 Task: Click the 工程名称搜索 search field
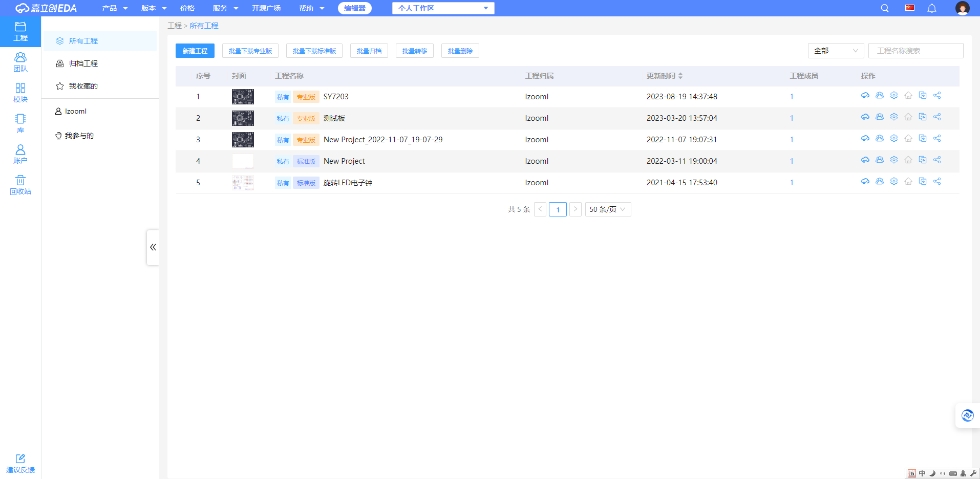click(915, 51)
